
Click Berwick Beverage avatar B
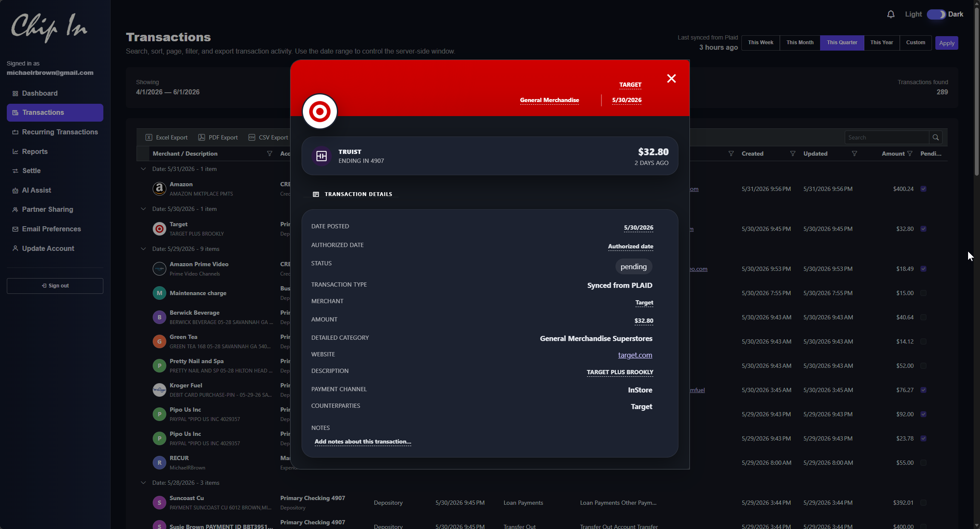point(160,317)
